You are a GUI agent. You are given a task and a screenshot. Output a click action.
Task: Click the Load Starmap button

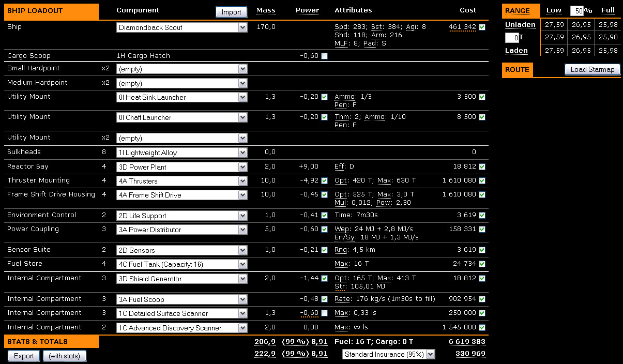point(592,69)
